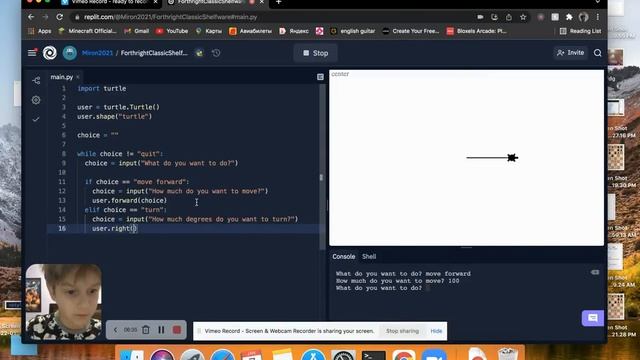Switch to the Vimeo Record browser tab
The image size is (640, 360).
coord(109,2)
